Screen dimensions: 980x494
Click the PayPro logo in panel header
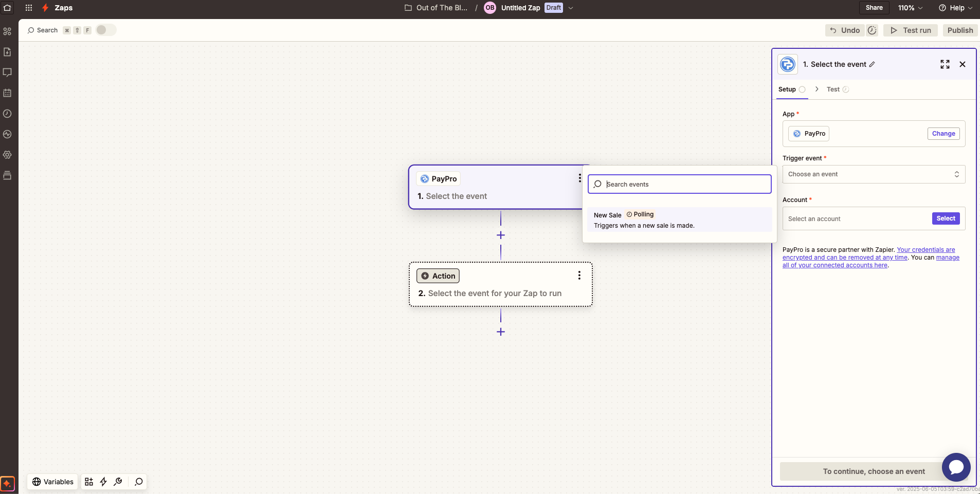[788, 64]
